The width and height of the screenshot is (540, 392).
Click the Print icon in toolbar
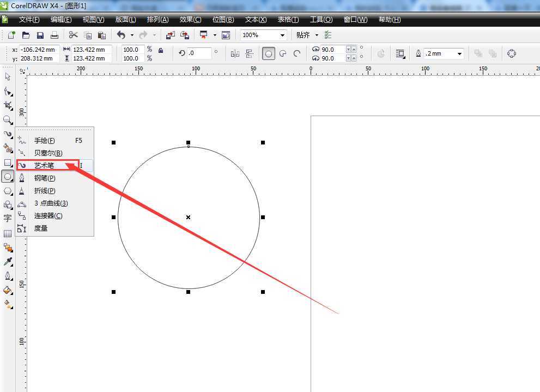(x=54, y=35)
